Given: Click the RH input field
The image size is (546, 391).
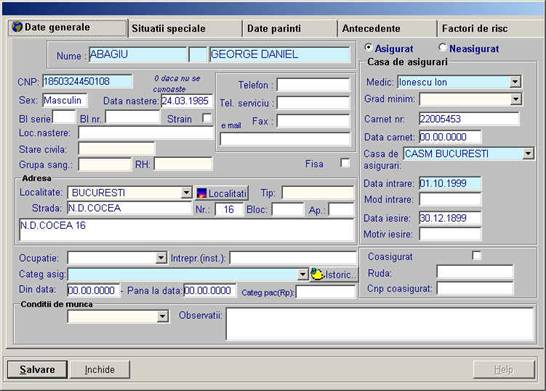Looking at the screenshot, I should coord(184,164).
